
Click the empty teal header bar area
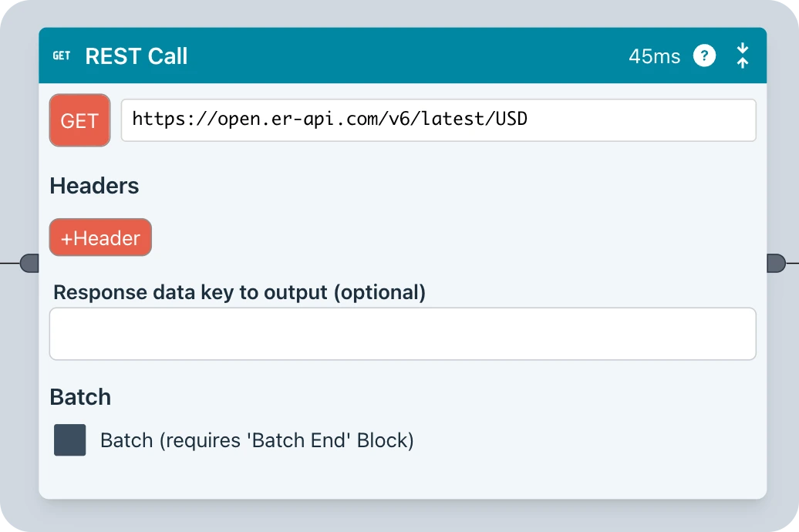(x=401, y=56)
